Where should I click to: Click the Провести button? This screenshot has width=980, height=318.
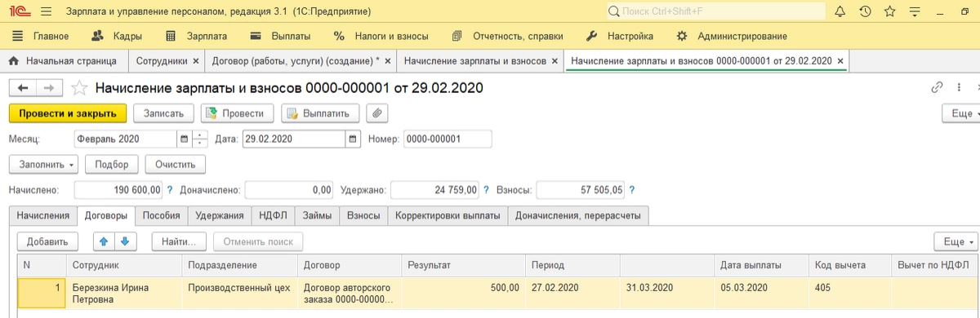tap(237, 113)
